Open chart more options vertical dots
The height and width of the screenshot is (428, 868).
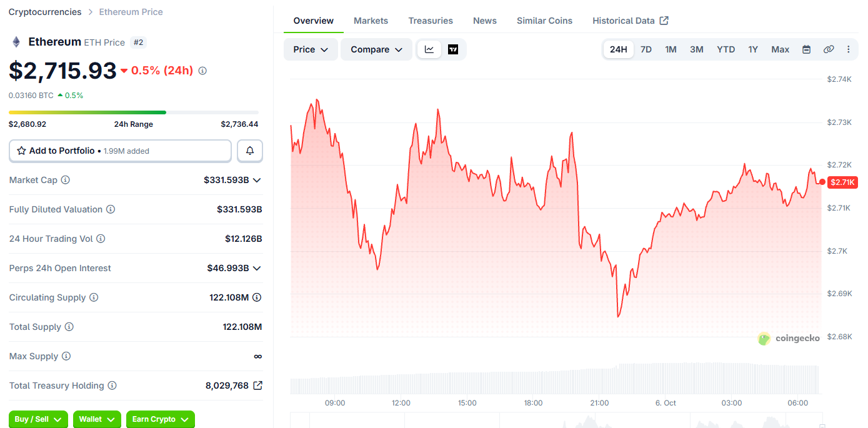pyautogui.click(x=848, y=49)
